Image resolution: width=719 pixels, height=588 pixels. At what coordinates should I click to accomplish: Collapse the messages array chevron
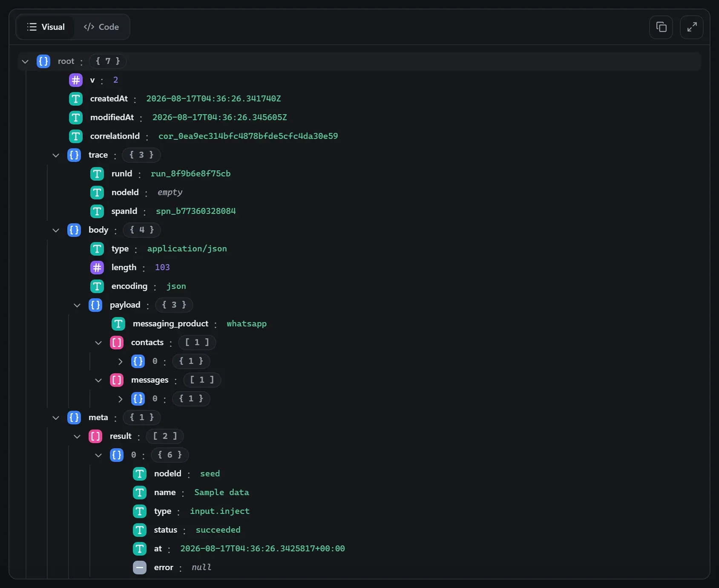[x=98, y=380]
